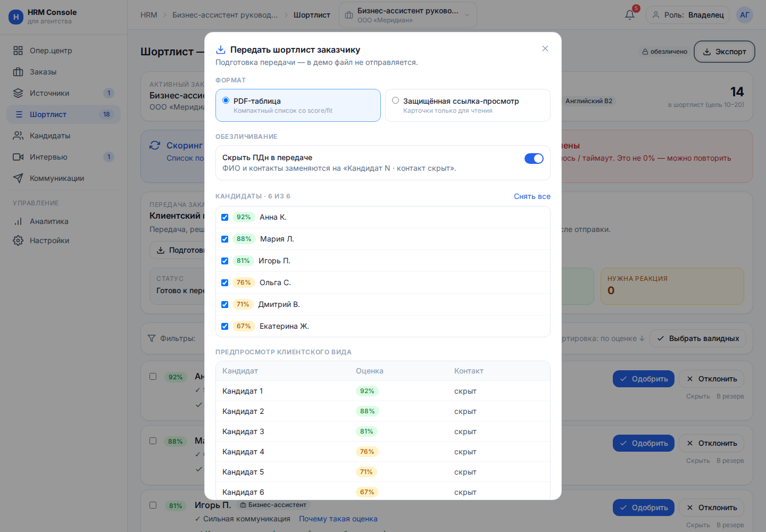Screen dimensions: 766x532
Task: Open the Бизнес-ассистент руковод... breadcrumb
Action: click(x=225, y=15)
